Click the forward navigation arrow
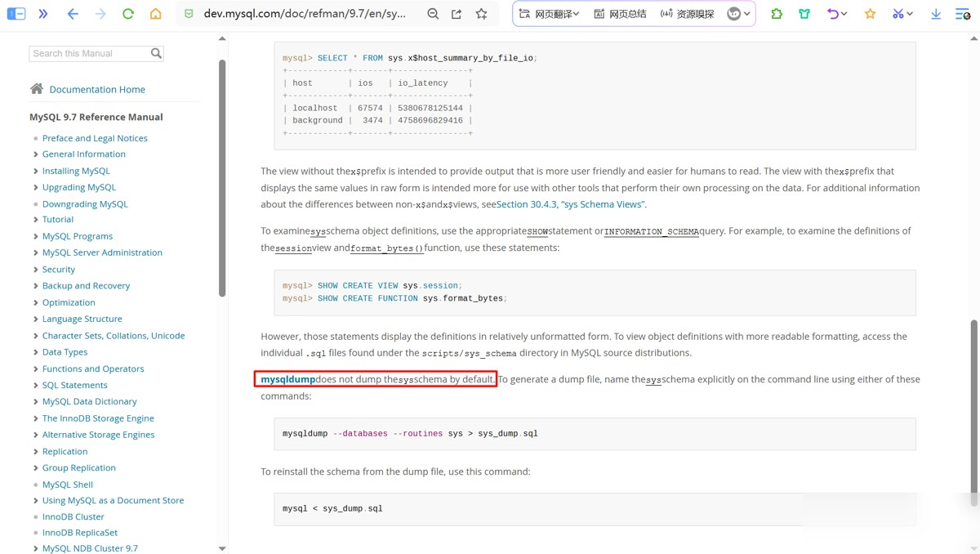 click(100, 14)
